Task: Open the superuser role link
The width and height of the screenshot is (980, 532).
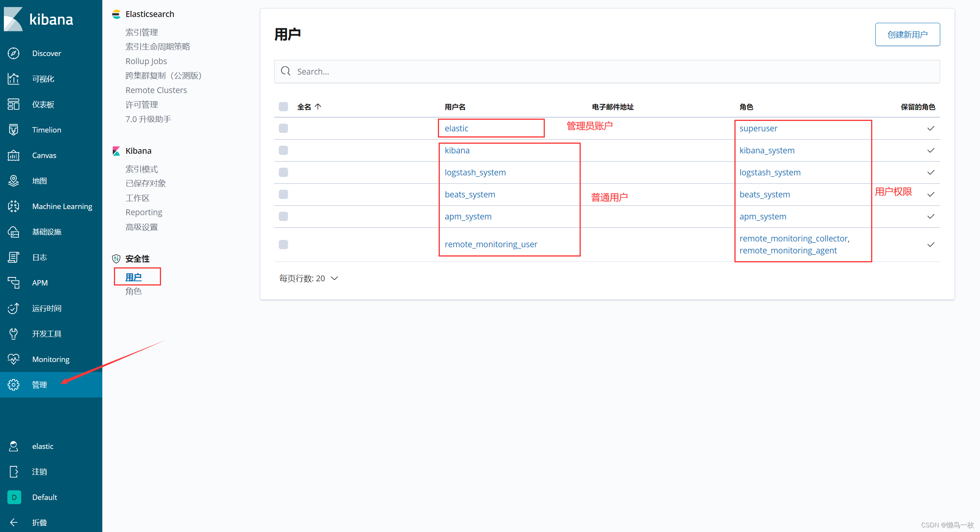Action: point(758,128)
